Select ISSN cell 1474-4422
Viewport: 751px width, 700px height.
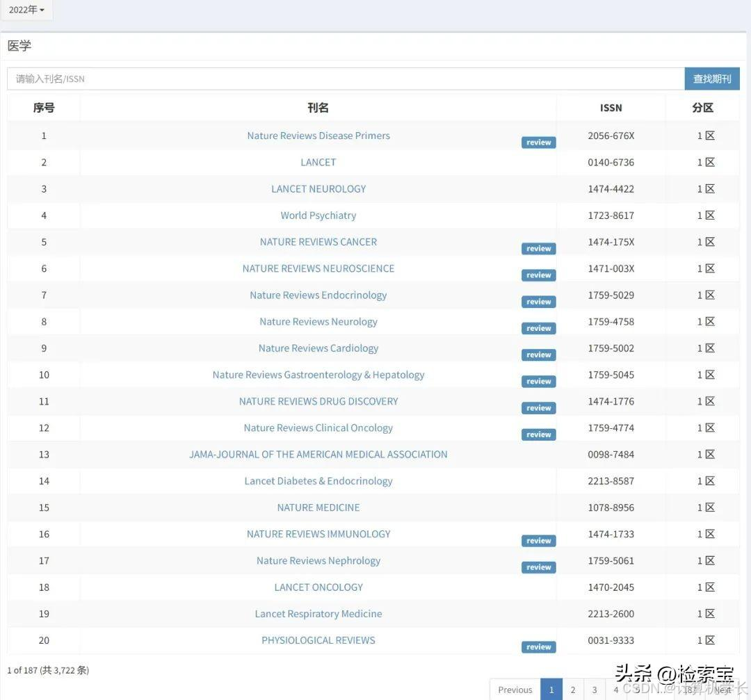pyautogui.click(x=611, y=188)
